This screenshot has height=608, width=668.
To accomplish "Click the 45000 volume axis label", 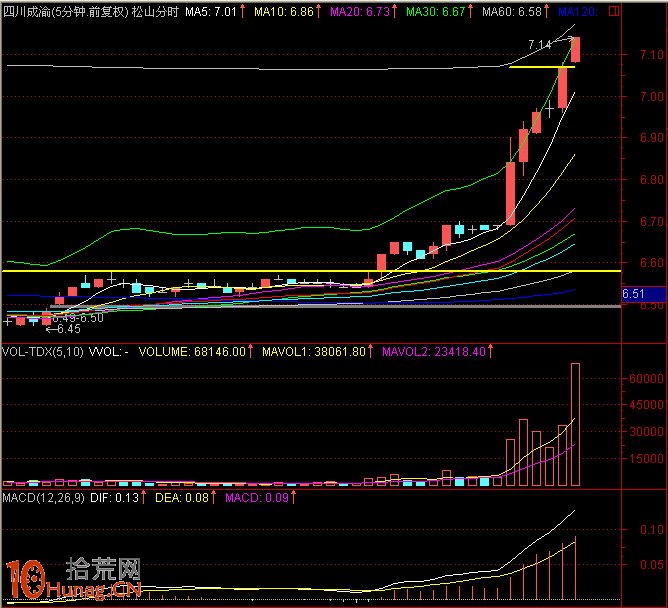I will coord(646,405).
